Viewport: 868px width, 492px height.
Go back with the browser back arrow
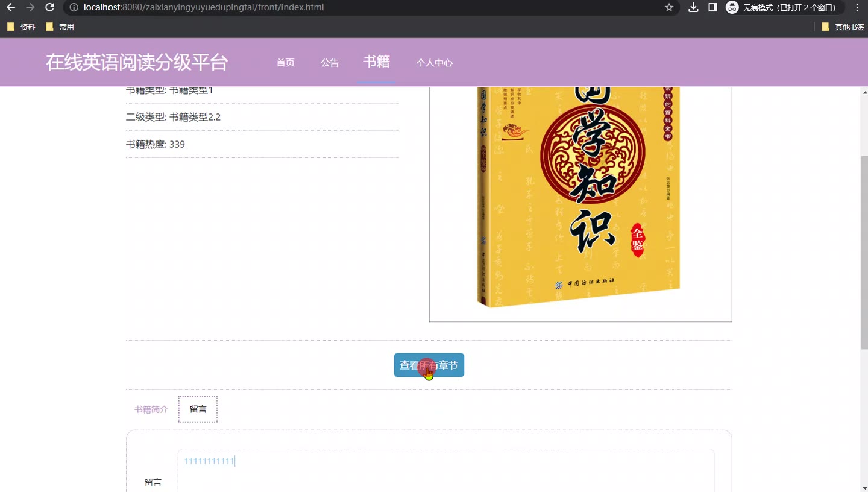tap(11, 7)
